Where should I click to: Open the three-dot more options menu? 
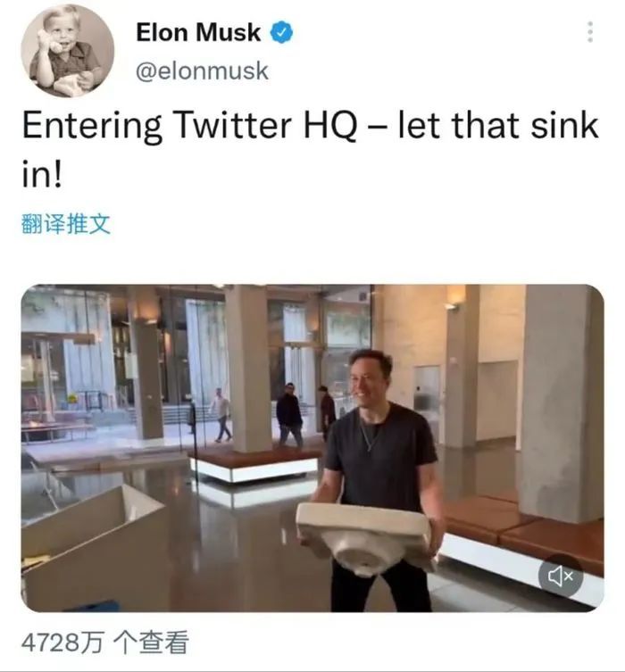coord(590,32)
